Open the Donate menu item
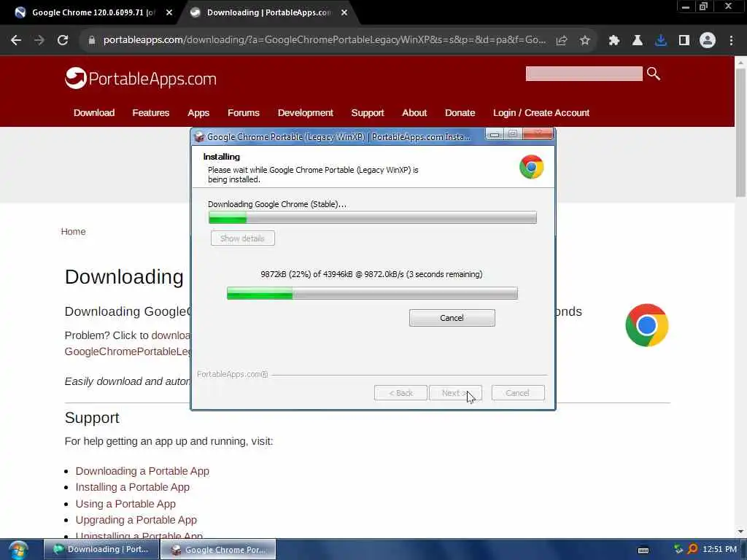The height and width of the screenshot is (560, 747). (460, 113)
